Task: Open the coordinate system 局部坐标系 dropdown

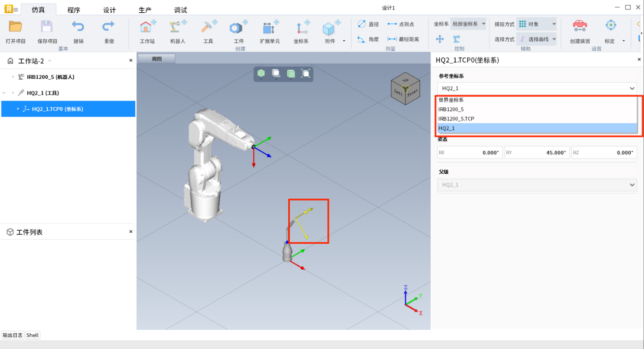Action: [469, 24]
